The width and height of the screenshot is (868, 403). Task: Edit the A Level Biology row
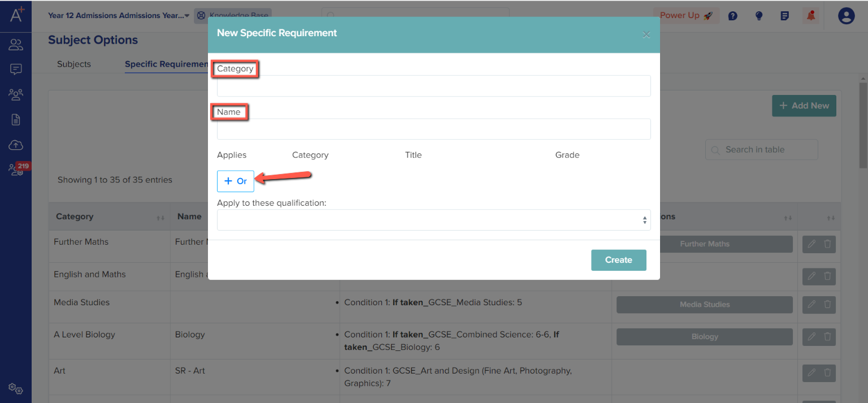point(811,337)
